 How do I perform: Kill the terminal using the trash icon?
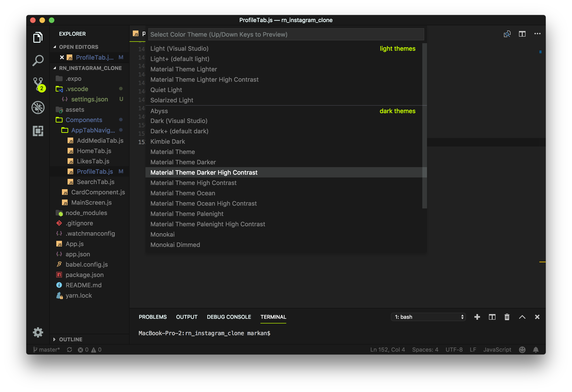[x=507, y=317]
